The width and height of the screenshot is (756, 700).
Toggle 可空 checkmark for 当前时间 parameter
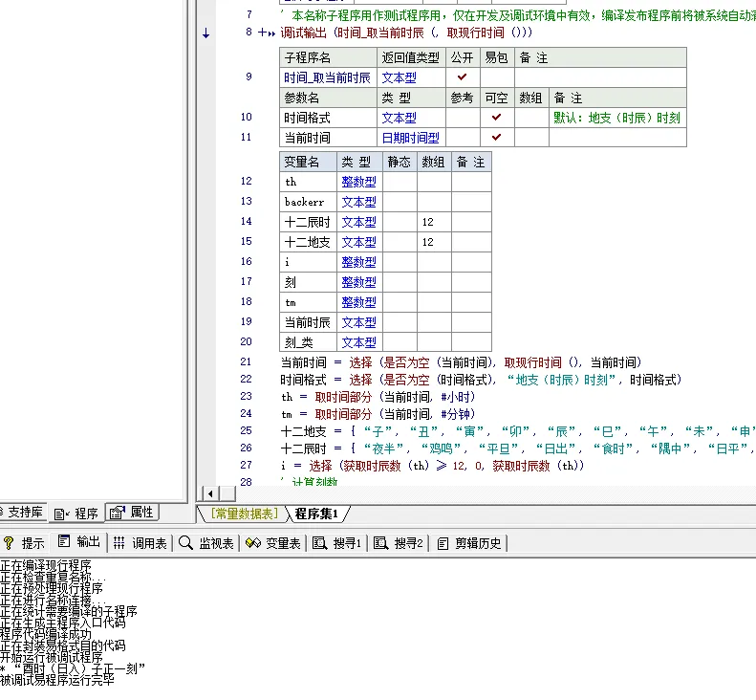pyautogui.click(x=496, y=138)
